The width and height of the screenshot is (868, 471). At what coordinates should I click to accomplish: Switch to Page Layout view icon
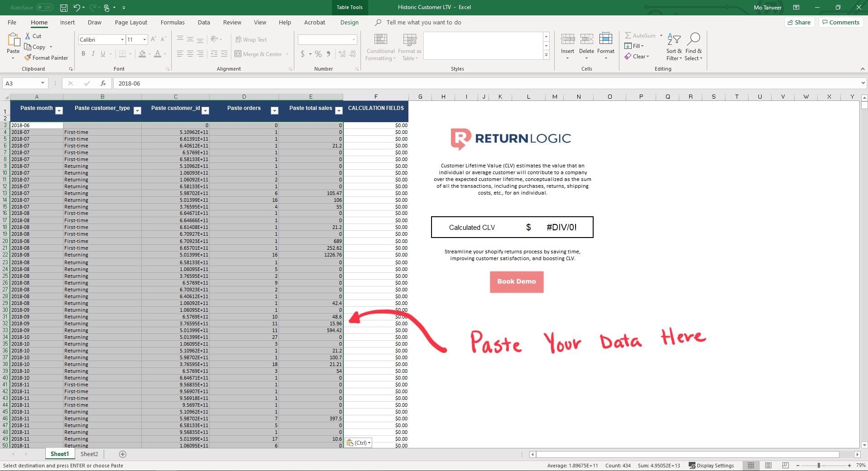point(768,465)
